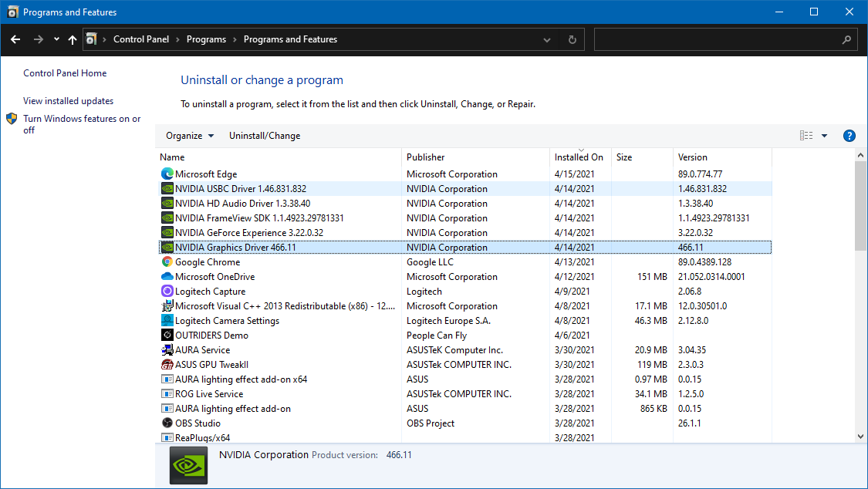Click the search box in Programs and Features
Screen dimensions: 868x489
coord(718,39)
